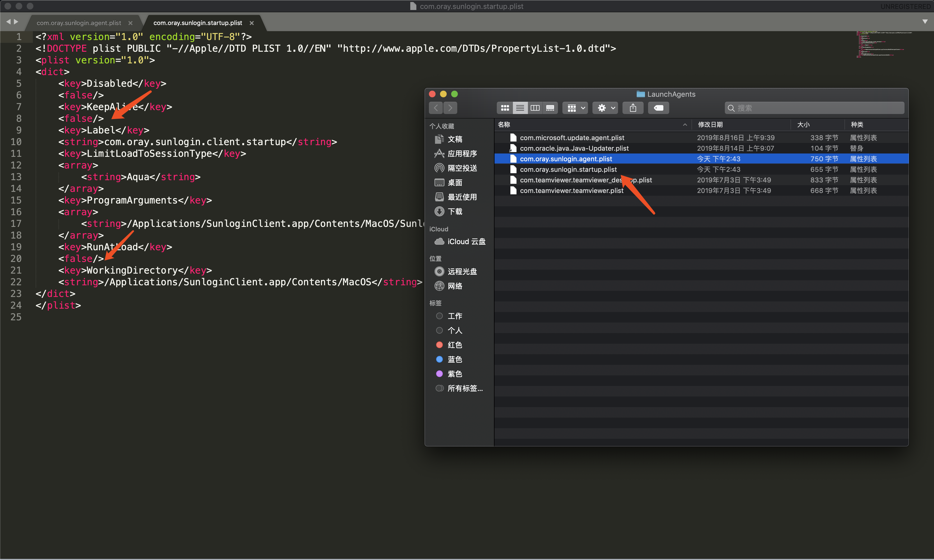Screen dimensions: 934x560
Task: Open the Downloads folder in sidebar
Action: pyautogui.click(x=454, y=211)
